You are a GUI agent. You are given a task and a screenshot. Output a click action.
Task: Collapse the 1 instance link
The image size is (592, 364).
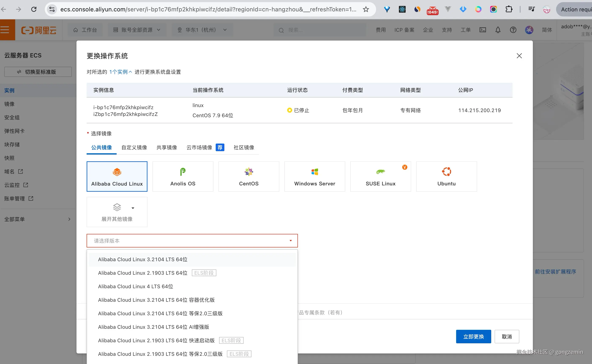click(120, 72)
